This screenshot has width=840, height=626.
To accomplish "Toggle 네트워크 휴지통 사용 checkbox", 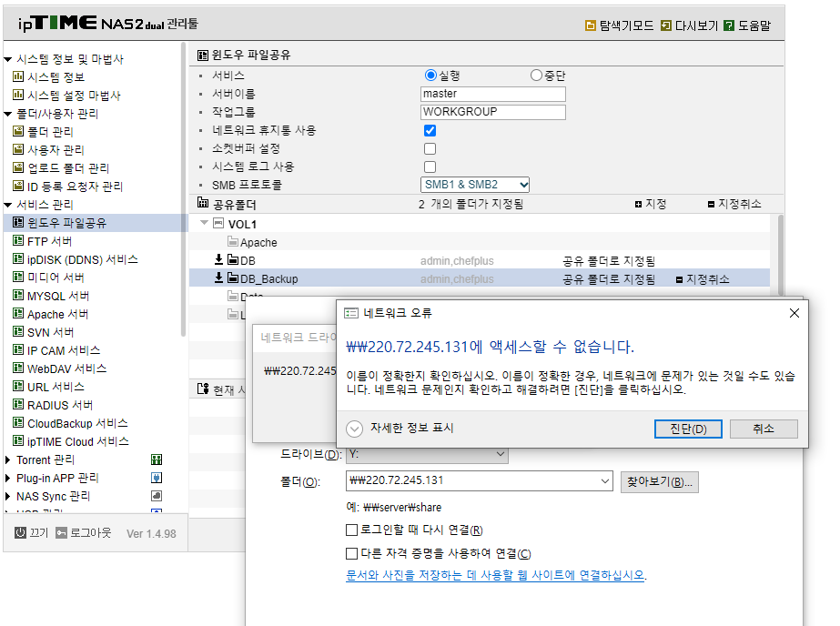I will (x=430, y=130).
